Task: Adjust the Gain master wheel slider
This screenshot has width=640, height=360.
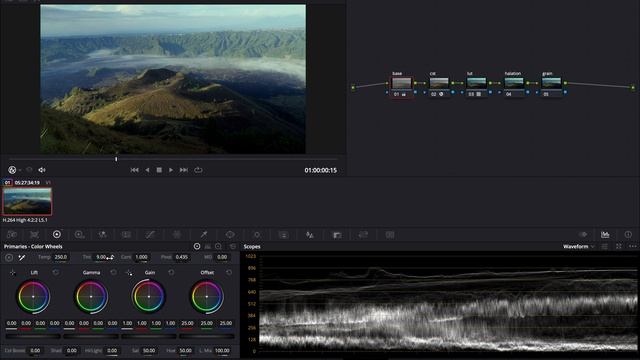Action: (149, 336)
